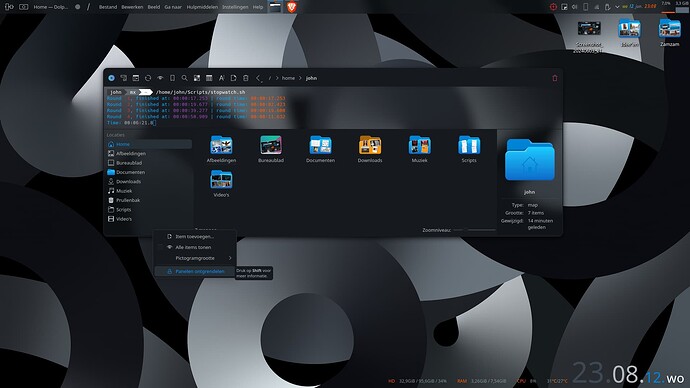This screenshot has width=690, height=388.
Task: Click the slash icon in top panel
Action: tap(88, 7)
